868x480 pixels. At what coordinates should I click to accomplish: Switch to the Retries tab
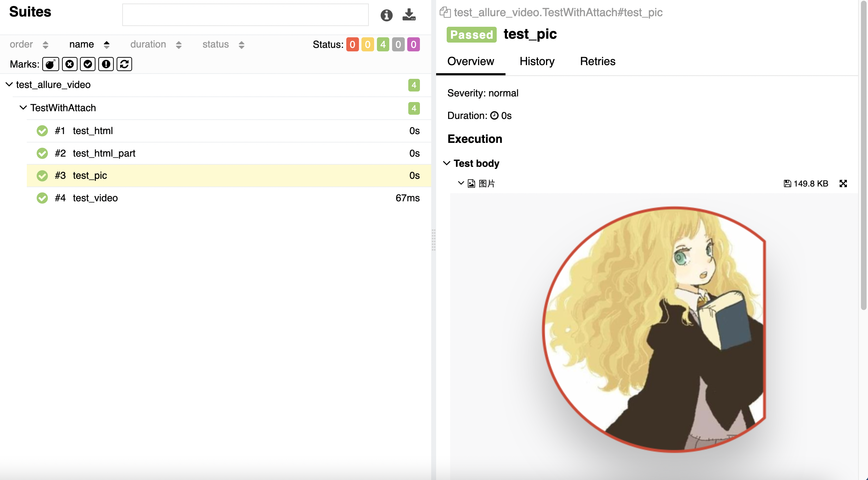point(597,62)
